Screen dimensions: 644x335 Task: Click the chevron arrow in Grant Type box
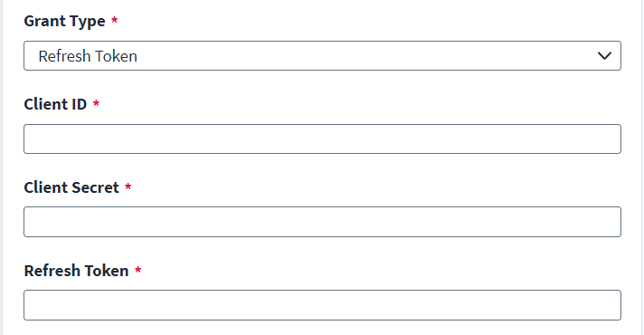pos(604,55)
